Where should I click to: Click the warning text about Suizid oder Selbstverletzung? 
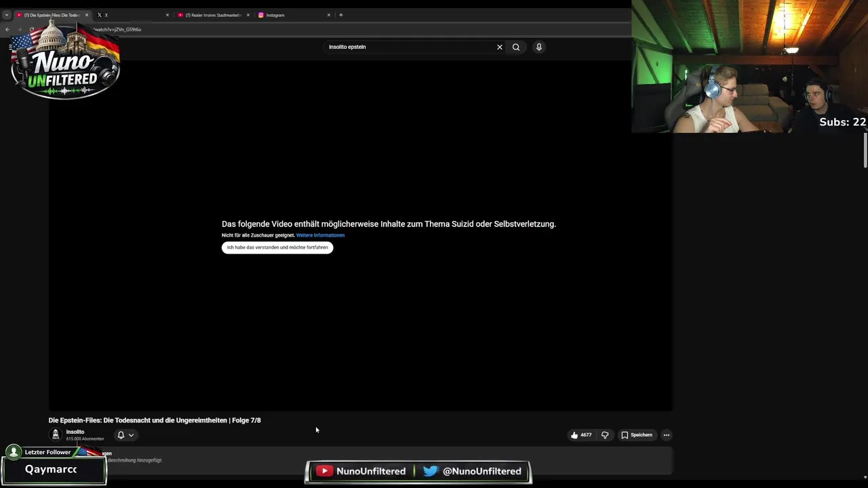tap(389, 224)
